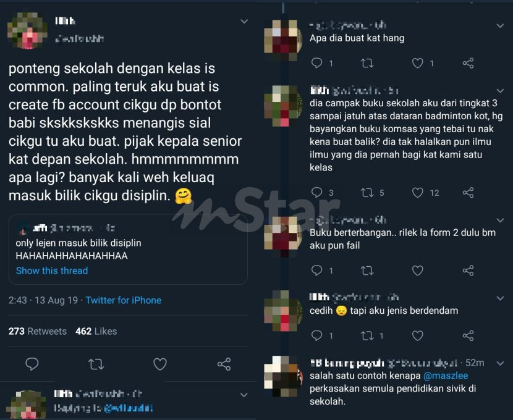Share the 'Buku berterbangan' reply

click(x=468, y=271)
